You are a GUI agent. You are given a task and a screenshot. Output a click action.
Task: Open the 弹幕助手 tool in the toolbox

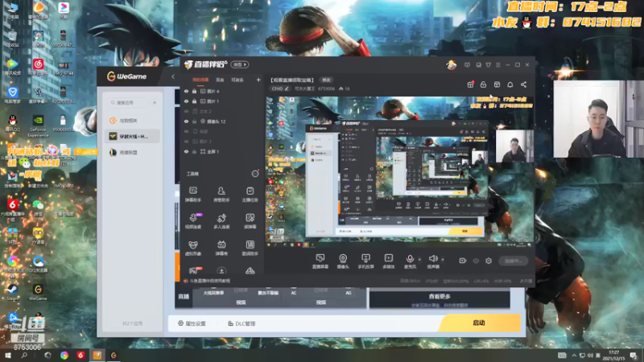(193, 194)
